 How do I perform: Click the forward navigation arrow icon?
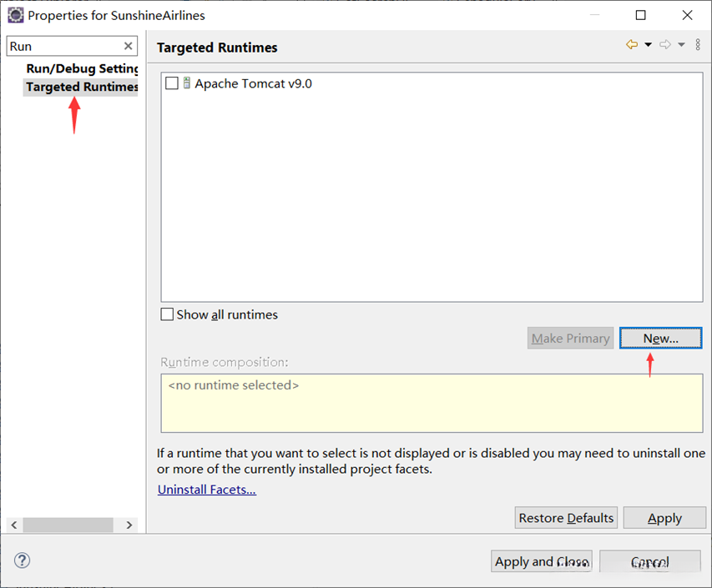click(665, 45)
